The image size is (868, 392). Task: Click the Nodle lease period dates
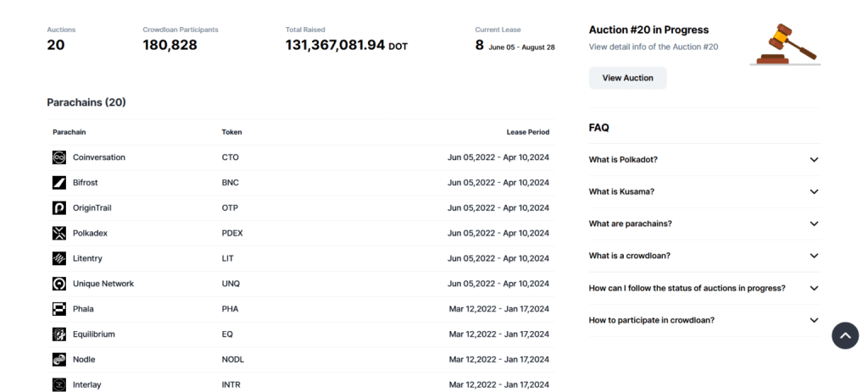499,359
